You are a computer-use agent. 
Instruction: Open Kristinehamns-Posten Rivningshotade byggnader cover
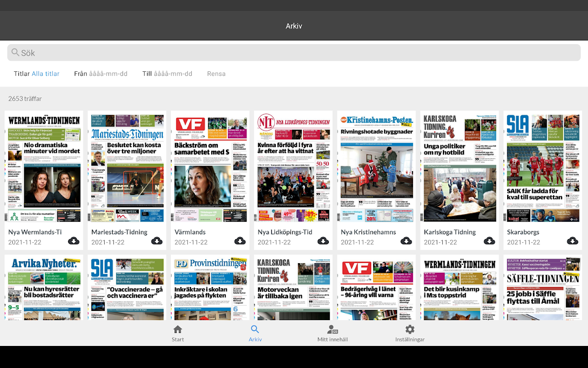pyautogui.click(x=377, y=168)
